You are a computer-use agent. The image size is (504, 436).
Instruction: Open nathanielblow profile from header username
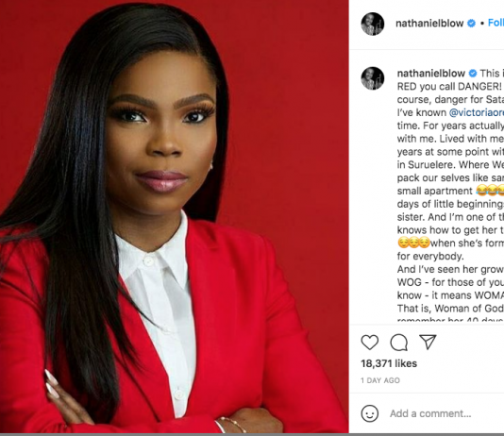pyautogui.click(x=429, y=24)
